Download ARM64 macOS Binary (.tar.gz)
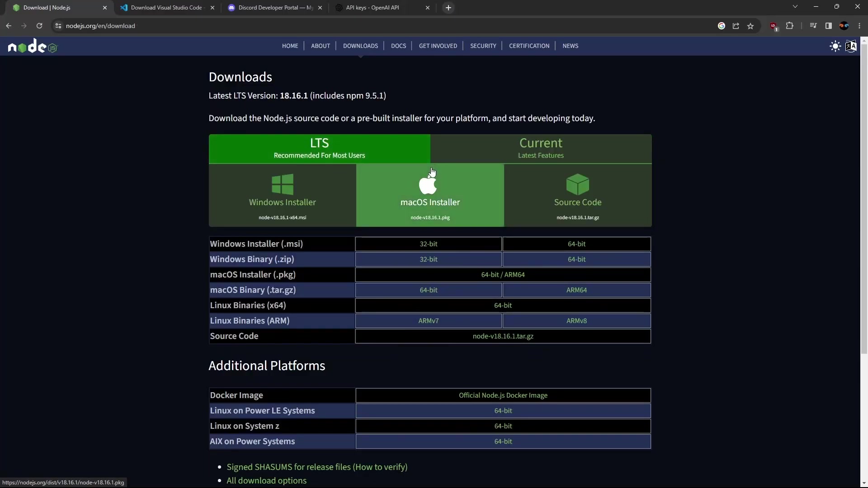The width and height of the screenshot is (868, 488). click(576, 290)
